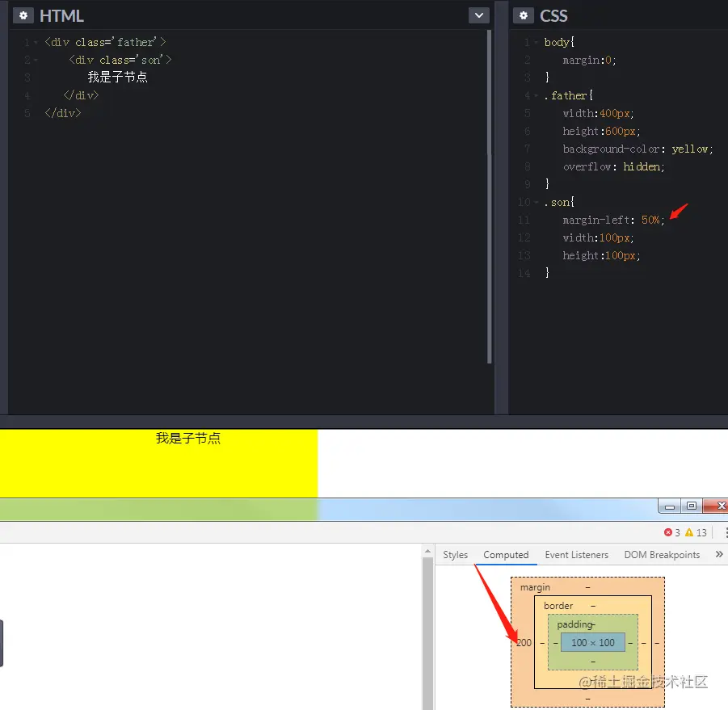Click the red error count icon
The width and height of the screenshot is (728, 710).
tap(668, 532)
